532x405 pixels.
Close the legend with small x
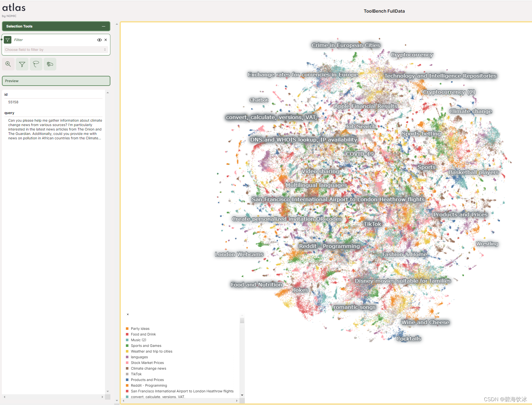[x=128, y=314]
